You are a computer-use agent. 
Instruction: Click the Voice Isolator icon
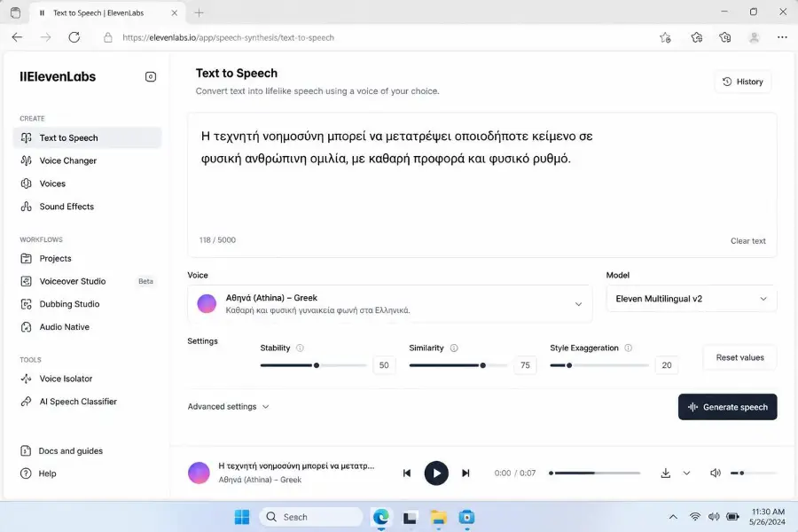pyautogui.click(x=26, y=379)
